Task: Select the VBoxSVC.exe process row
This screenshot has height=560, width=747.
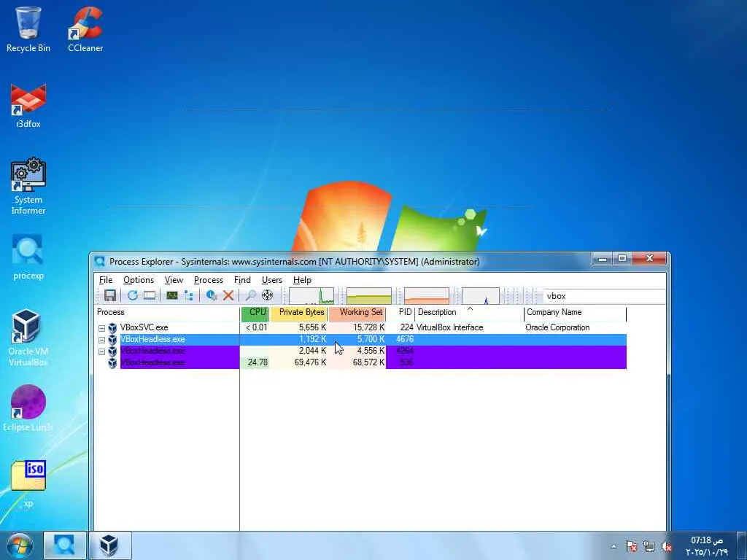Action: (360, 327)
